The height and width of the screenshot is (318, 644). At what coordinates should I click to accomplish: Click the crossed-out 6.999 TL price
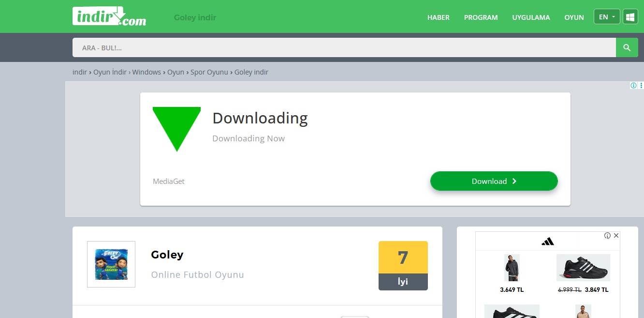pos(570,290)
